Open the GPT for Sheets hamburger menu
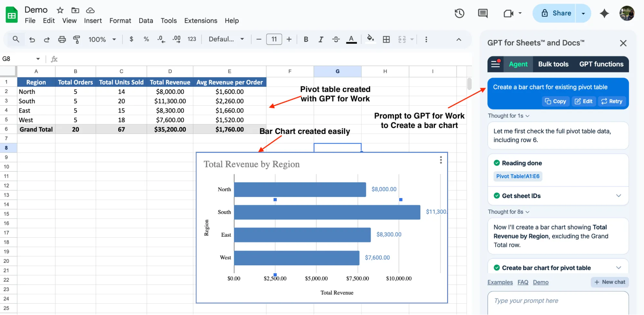644x315 pixels. (x=495, y=64)
